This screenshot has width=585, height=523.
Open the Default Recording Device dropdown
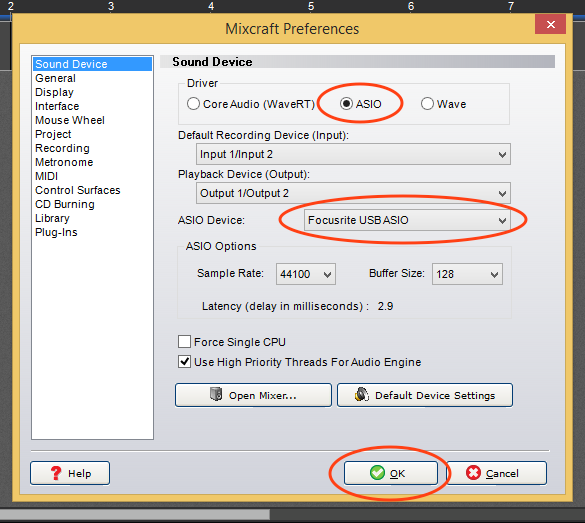(x=353, y=154)
